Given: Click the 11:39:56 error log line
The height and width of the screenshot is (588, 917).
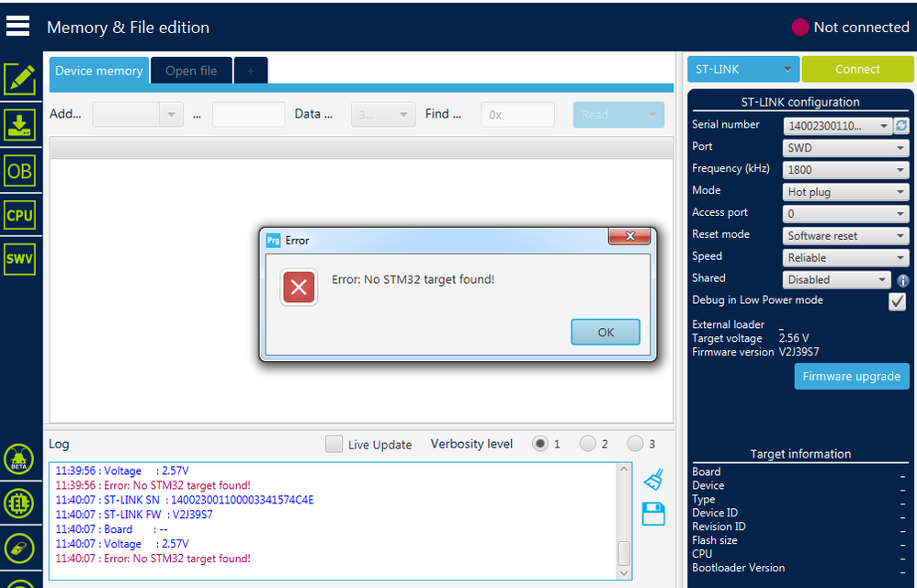Looking at the screenshot, I should point(153,485).
